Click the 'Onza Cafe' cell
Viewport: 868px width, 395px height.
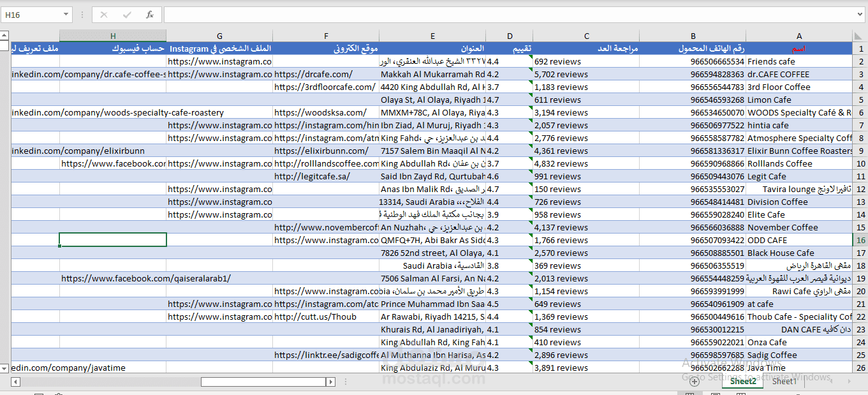799,342
